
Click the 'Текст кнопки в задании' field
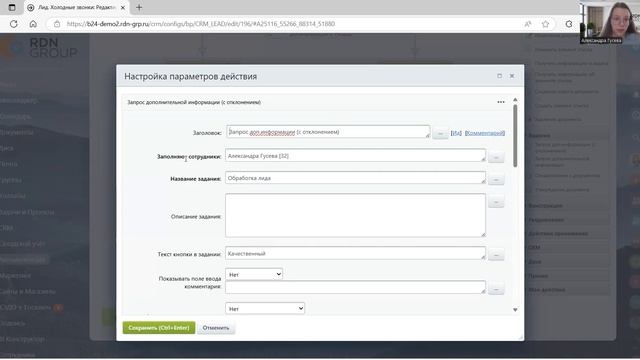pyautogui.click(x=355, y=253)
